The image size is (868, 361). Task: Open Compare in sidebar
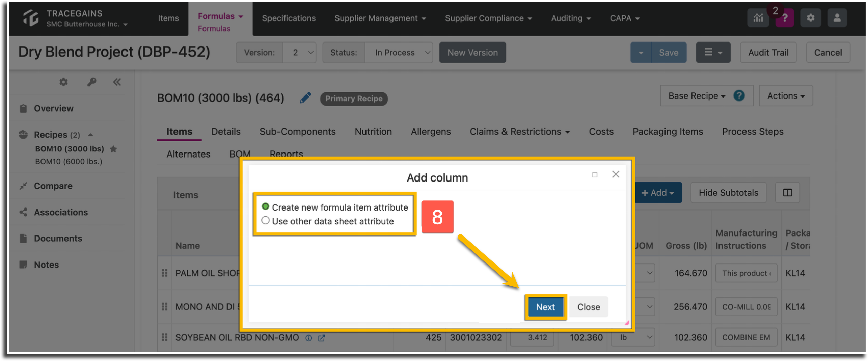click(53, 186)
